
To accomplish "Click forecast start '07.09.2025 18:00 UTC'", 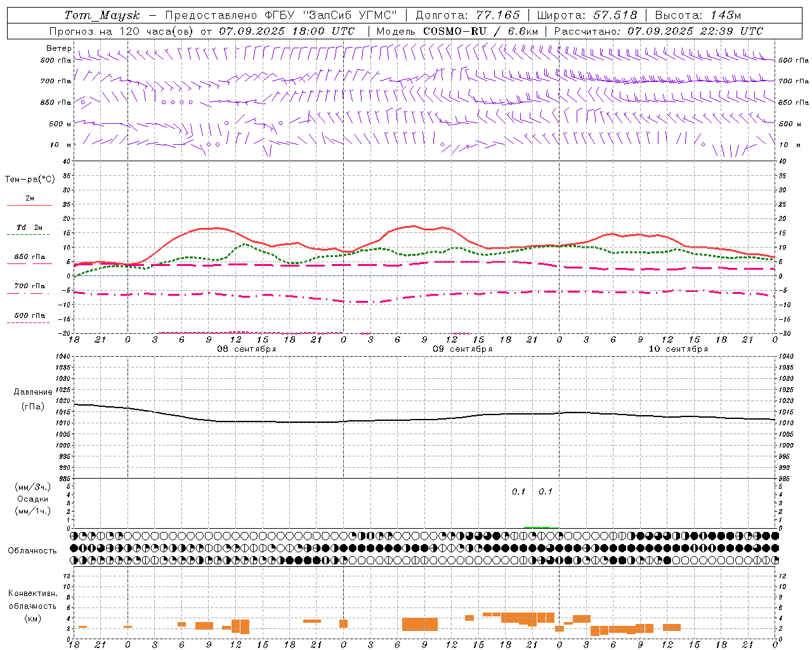I will pyautogui.click(x=287, y=31).
